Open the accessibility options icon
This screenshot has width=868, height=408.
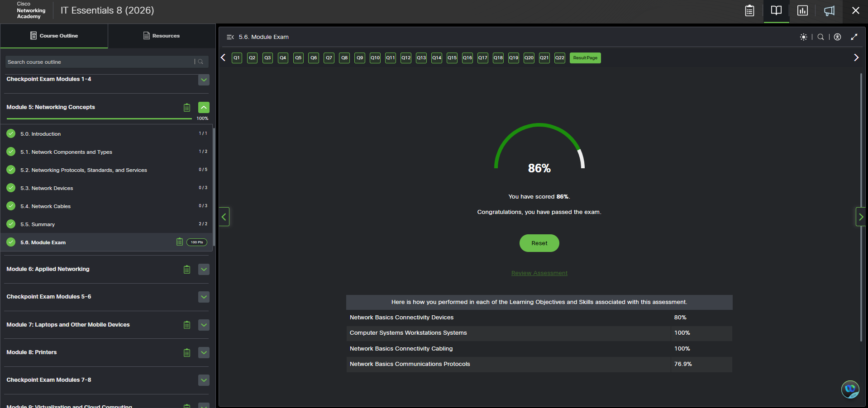838,37
